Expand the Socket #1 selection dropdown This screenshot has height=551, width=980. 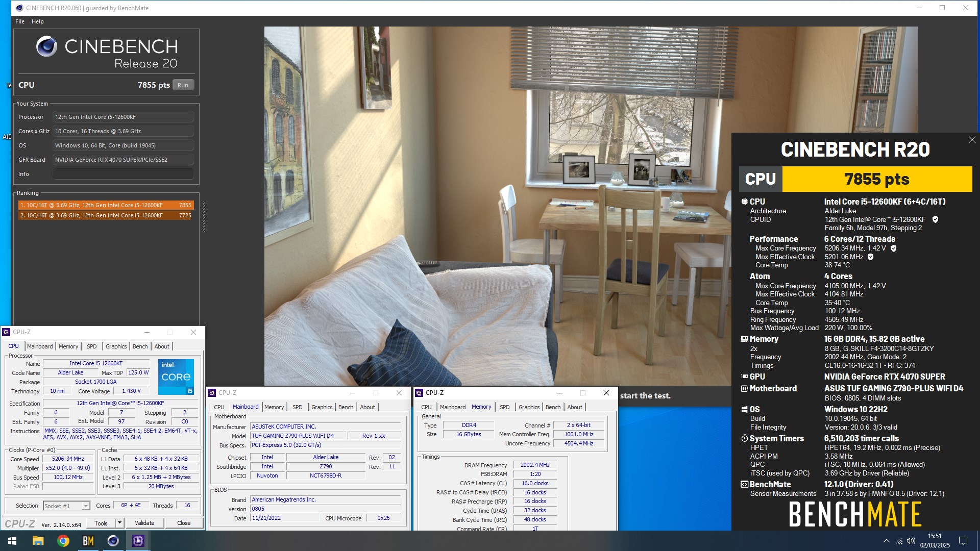coord(86,506)
